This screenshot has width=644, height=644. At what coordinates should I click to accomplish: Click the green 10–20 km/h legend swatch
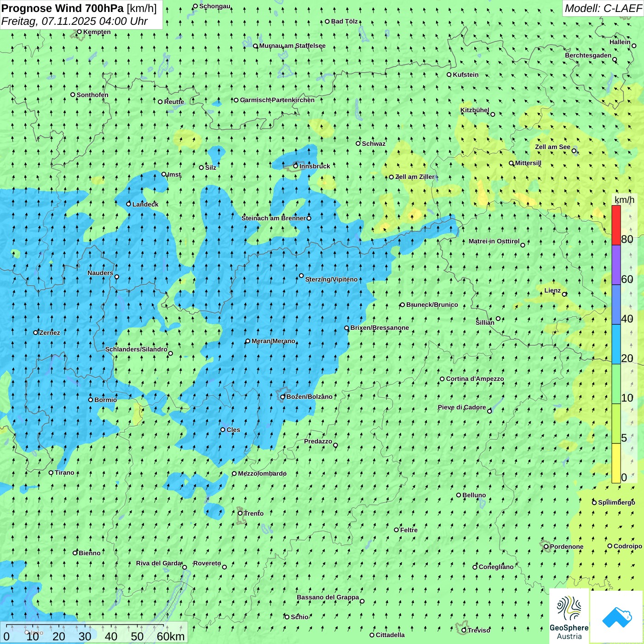[616, 384]
